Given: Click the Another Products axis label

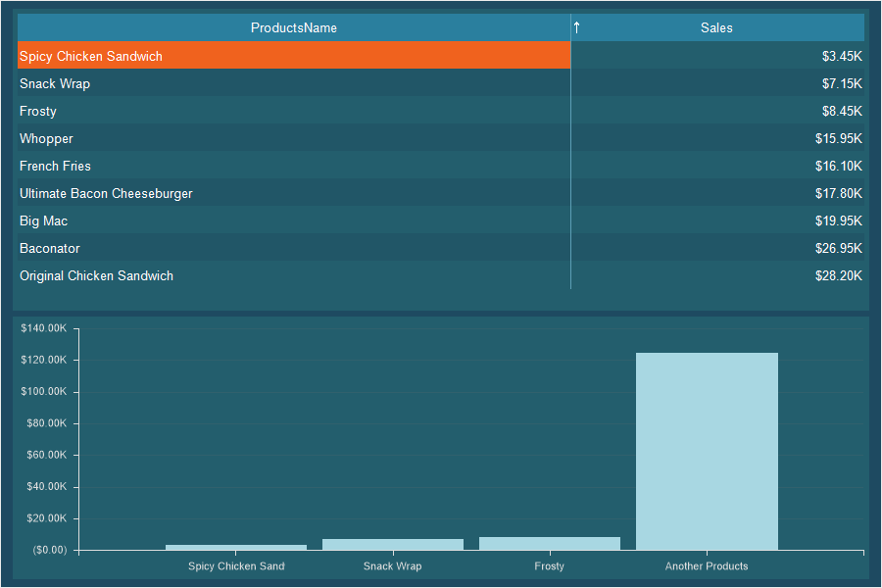Looking at the screenshot, I should pos(707,565).
